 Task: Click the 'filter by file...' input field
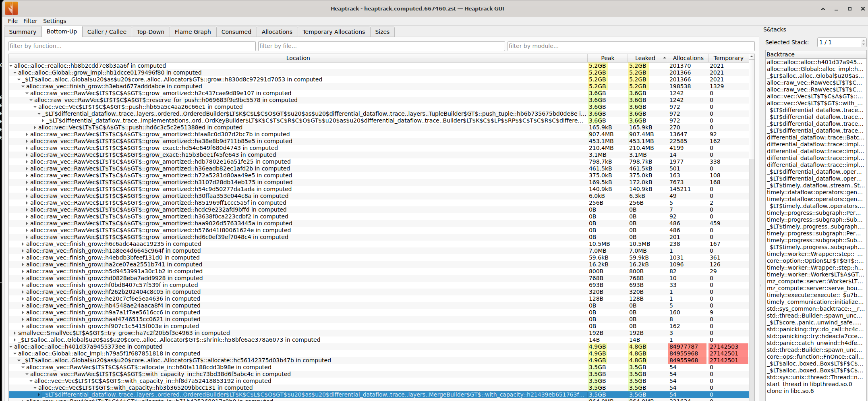[x=381, y=46]
